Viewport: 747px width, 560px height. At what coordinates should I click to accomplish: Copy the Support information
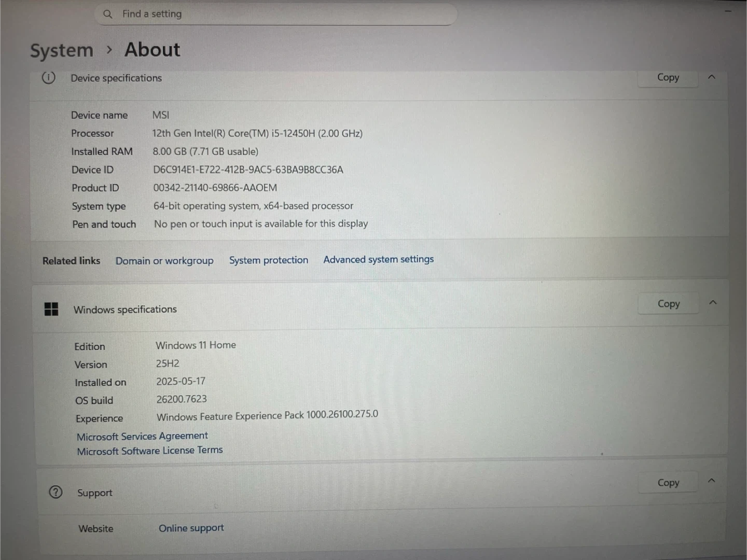tap(668, 483)
